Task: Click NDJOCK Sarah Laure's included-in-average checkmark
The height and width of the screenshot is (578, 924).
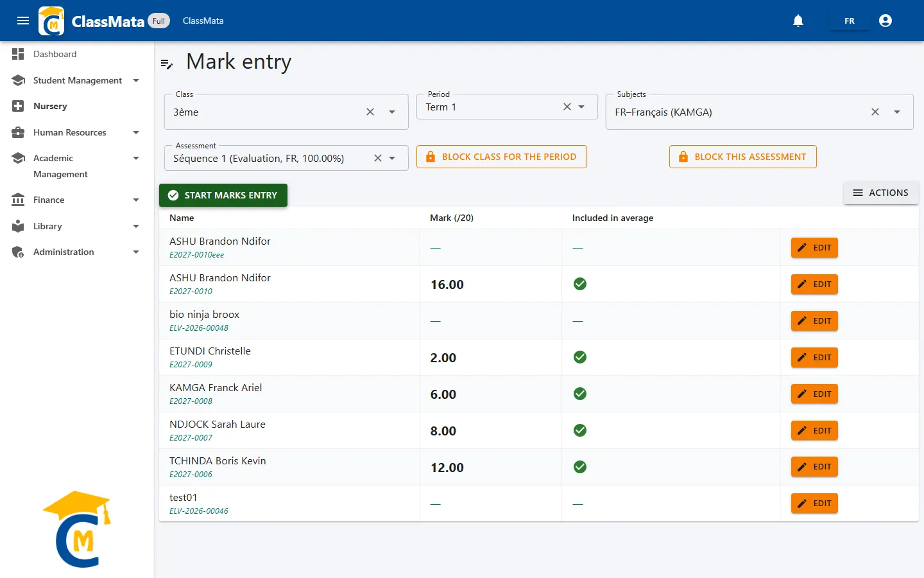Action: (x=580, y=430)
